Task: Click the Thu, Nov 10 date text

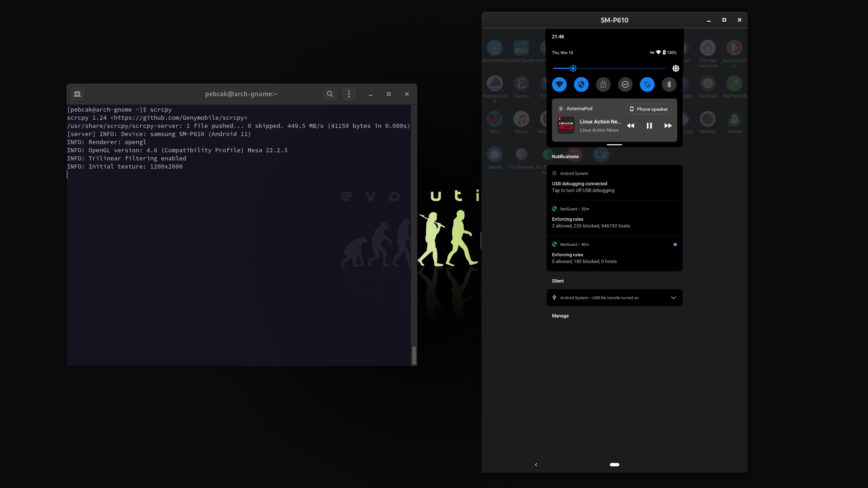Action: (x=562, y=52)
